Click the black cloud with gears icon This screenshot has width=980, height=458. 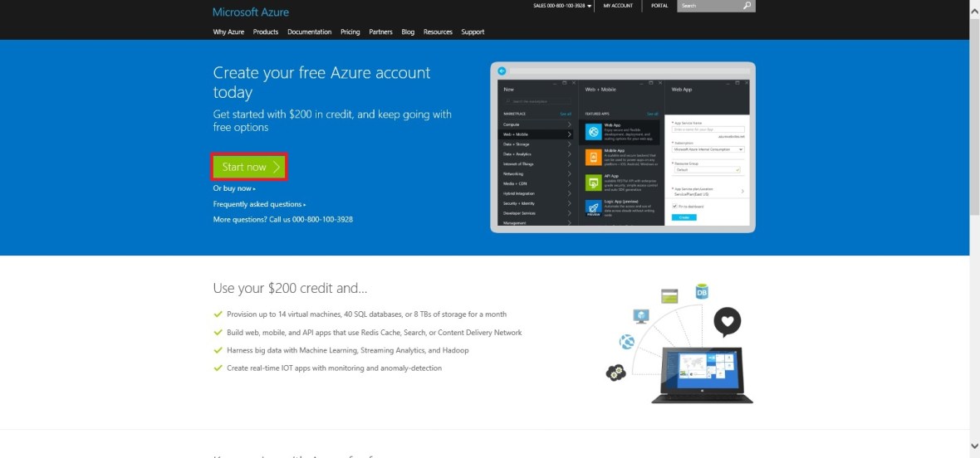[x=615, y=373]
